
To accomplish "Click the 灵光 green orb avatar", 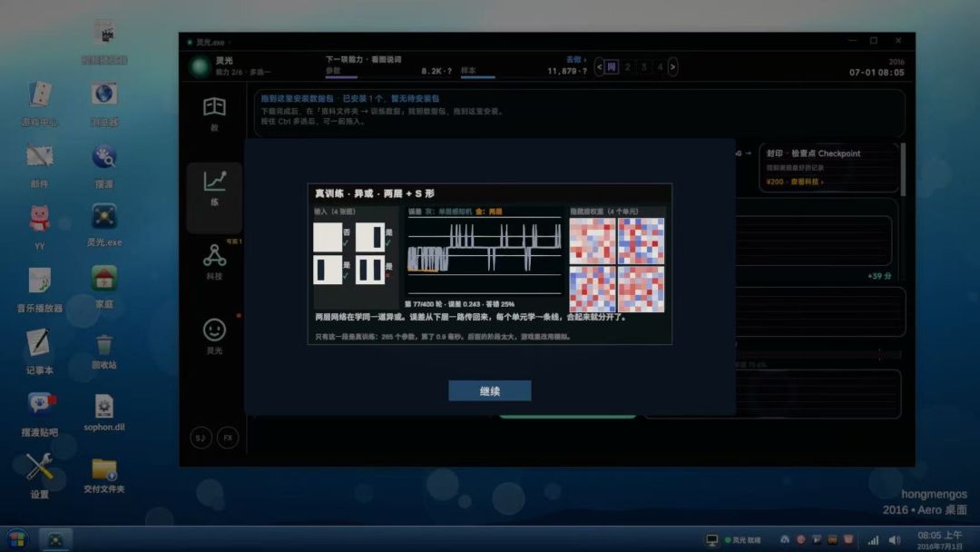I will point(200,66).
